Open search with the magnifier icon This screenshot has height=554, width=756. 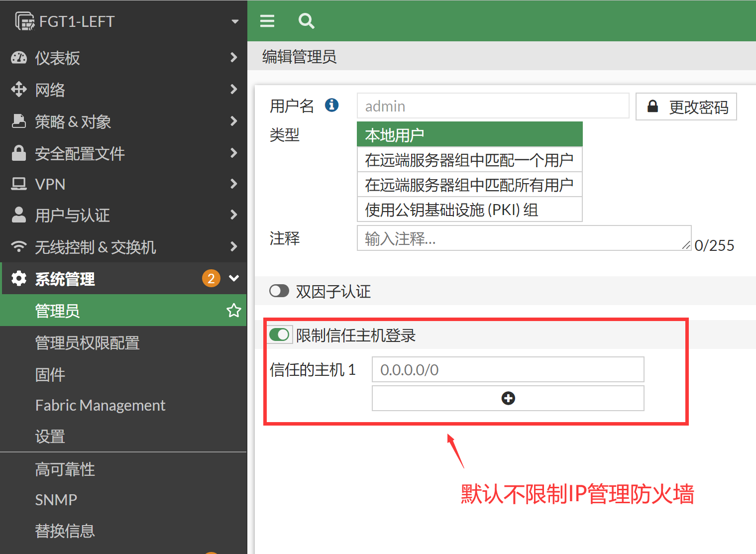[x=306, y=21]
